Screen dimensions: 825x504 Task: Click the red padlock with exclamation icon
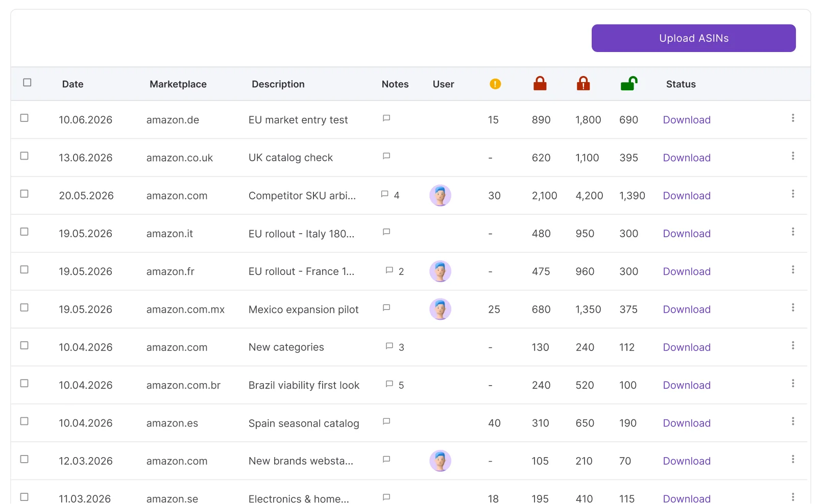[583, 83]
